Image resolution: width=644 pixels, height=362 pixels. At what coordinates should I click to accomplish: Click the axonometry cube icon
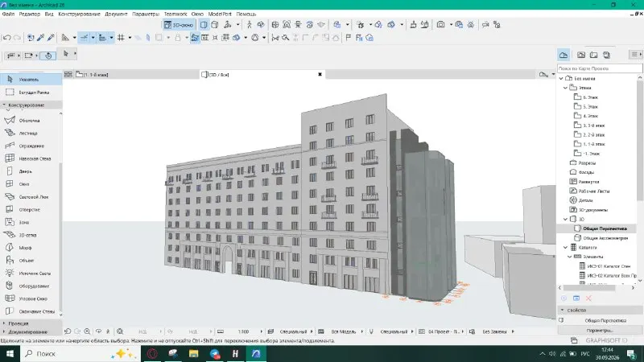pos(214,25)
